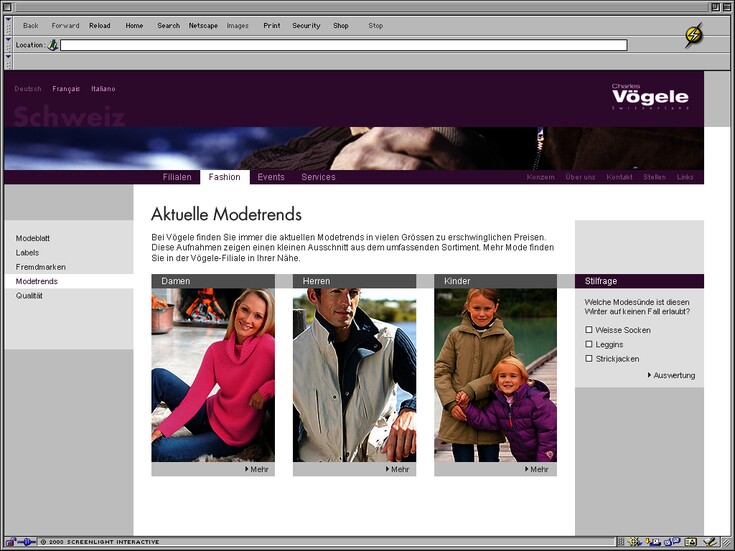The width and height of the screenshot is (735, 551).
Task: Switch to the Filialen tab
Action: tap(177, 177)
